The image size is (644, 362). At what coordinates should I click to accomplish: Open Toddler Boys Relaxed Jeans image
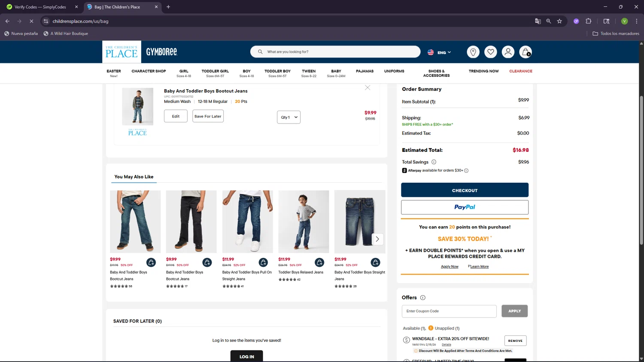click(x=304, y=221)
